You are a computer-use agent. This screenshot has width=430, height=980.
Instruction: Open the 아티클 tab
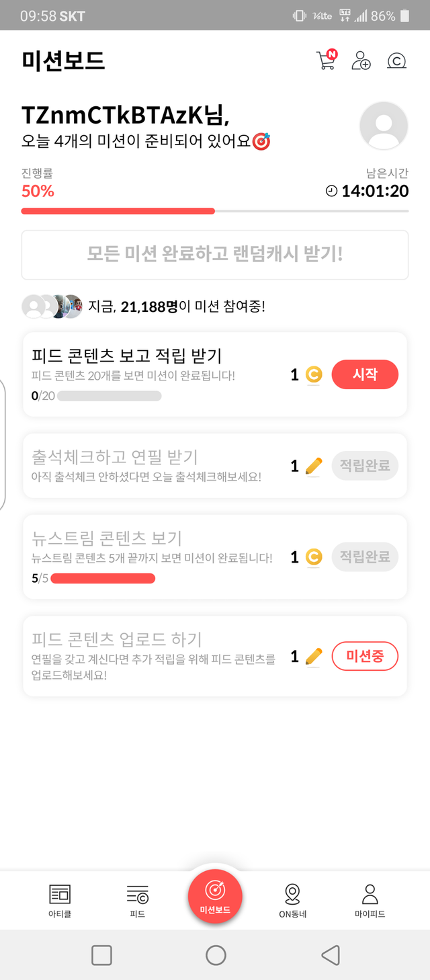[x=60, y=901]
